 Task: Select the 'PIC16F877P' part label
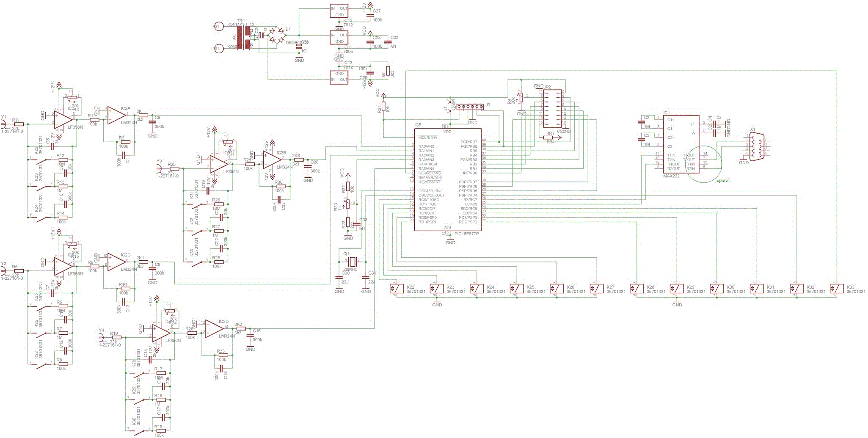(x=466, y=234)
